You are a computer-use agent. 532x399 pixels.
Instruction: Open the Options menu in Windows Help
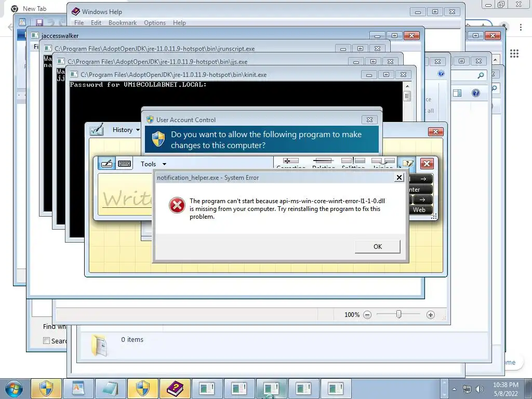(155, 23)
